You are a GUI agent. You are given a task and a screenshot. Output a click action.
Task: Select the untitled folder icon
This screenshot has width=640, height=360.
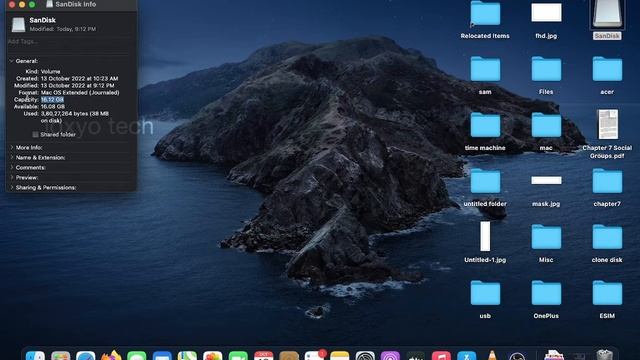(485, 181)
